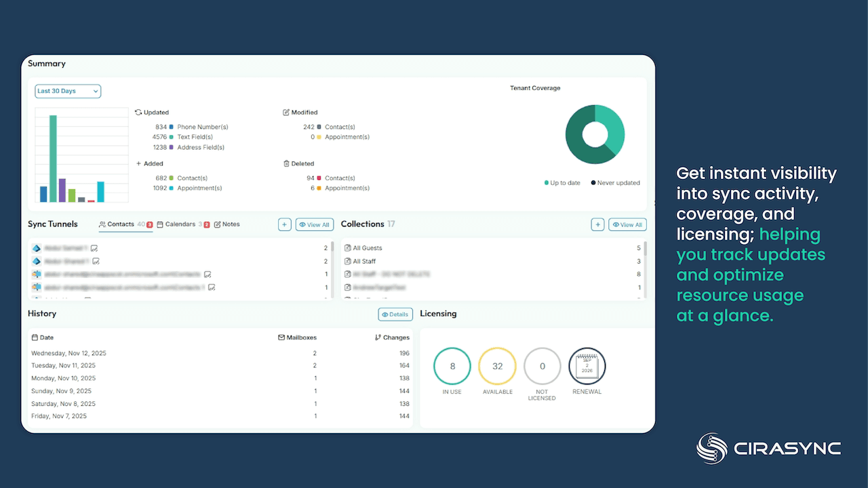This screenshot has width=868, height=488.
Task: Click the Date column calendar icon
Action: pyautogui.click(x=35, y=338)
